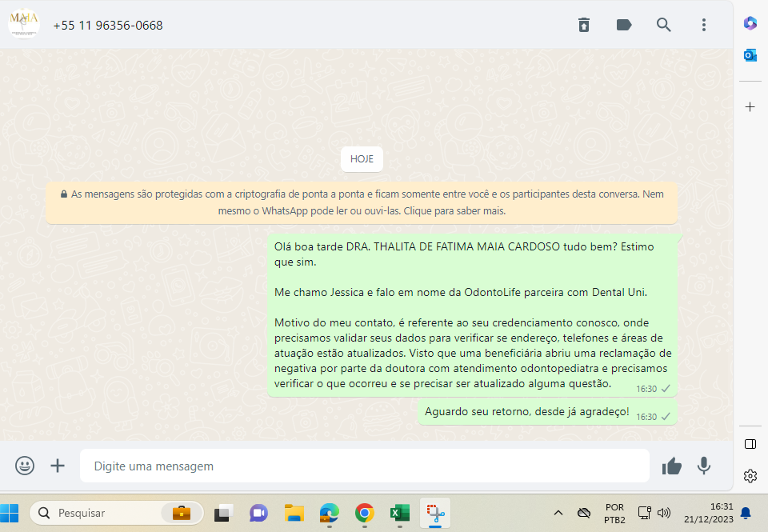
Task: Switch to Microsoft Edge on taskbar
Action: (x=329, y=513)
